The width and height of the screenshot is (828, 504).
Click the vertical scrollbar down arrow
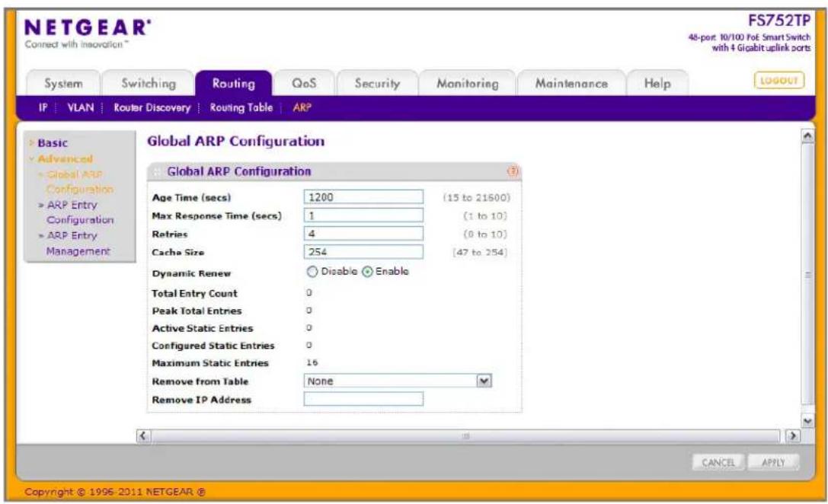(x=807, y=420)
